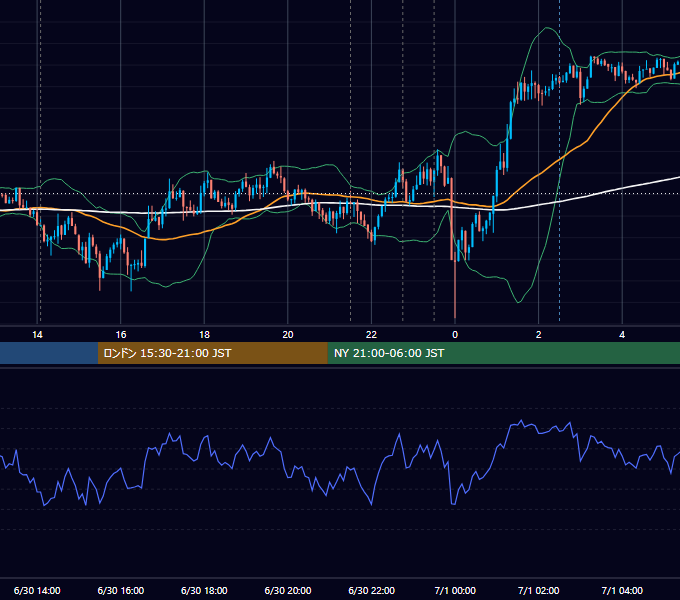Click the 2 hour label on price chart
This screenshot has width=680, height=600.
(x=538, y=335)
